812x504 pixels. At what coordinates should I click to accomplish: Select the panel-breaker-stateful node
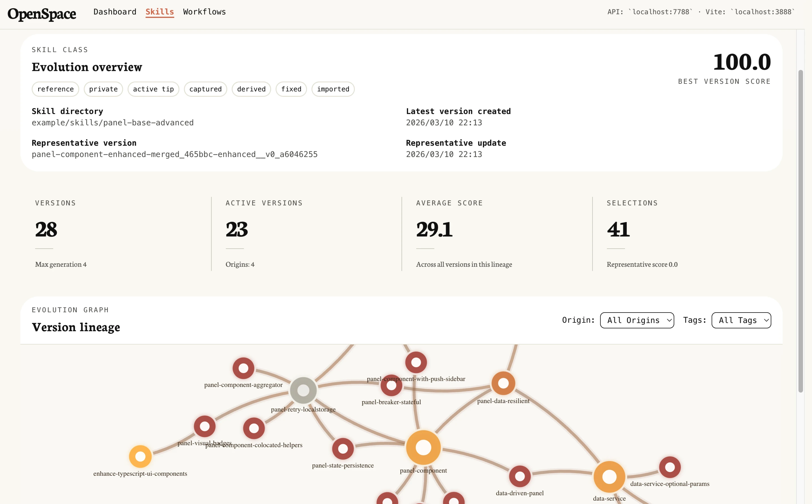coord(391,385)
